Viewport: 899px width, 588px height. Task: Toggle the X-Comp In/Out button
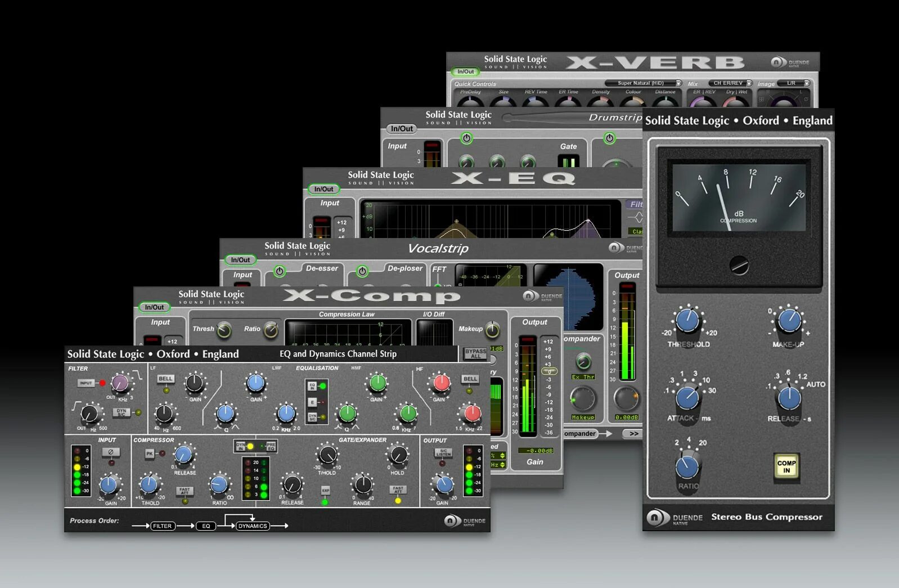pyautogui.click(x=154, y=307)
